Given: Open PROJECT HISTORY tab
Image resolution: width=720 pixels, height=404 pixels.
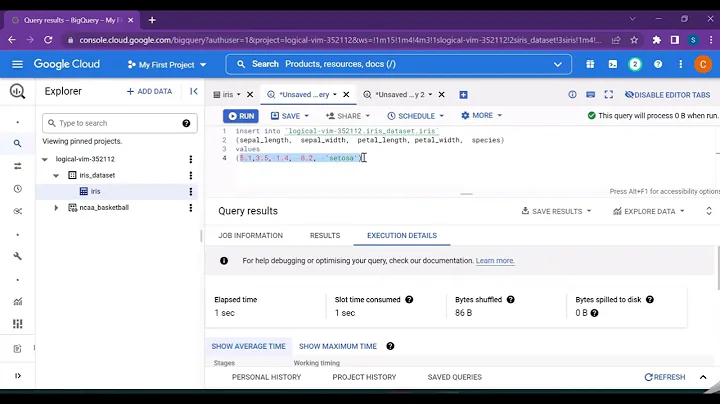Looking at the screenshot, I should (364, 377).
